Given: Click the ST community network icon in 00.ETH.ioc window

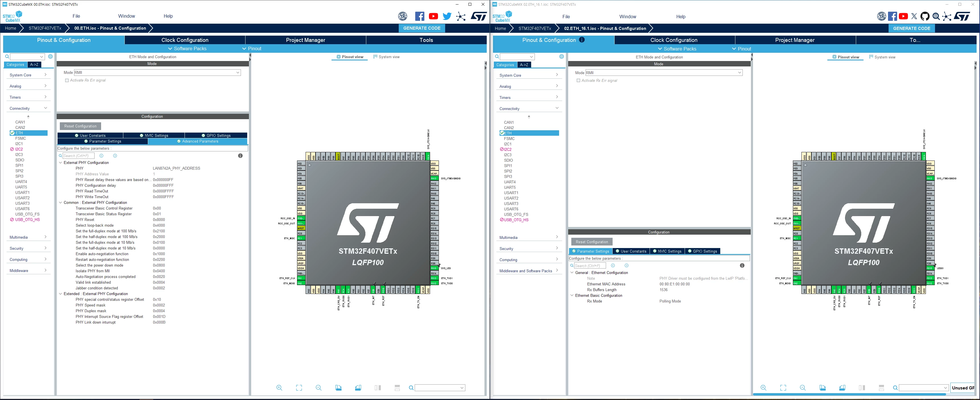Looking at the screenshot, I should pyautogui.click(x=461, y=16).
